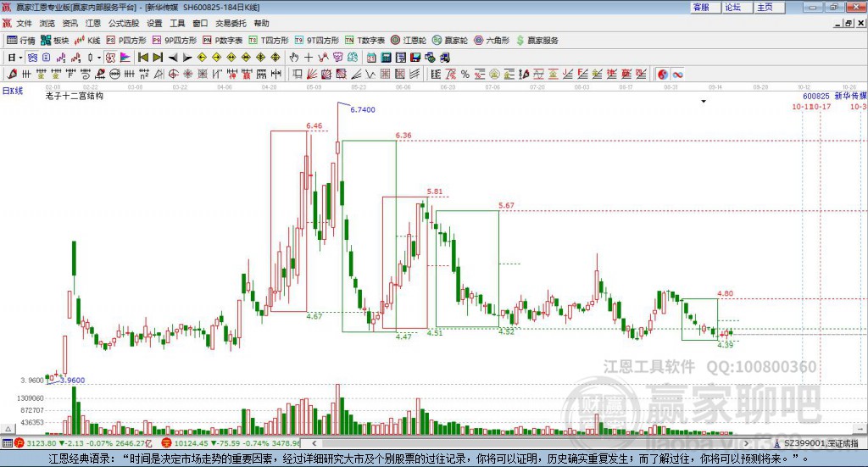This screenshot has width=868, height=467.
Task: Click the horizontal chart scrollbar thumb
Action: (x=531, y=443)
